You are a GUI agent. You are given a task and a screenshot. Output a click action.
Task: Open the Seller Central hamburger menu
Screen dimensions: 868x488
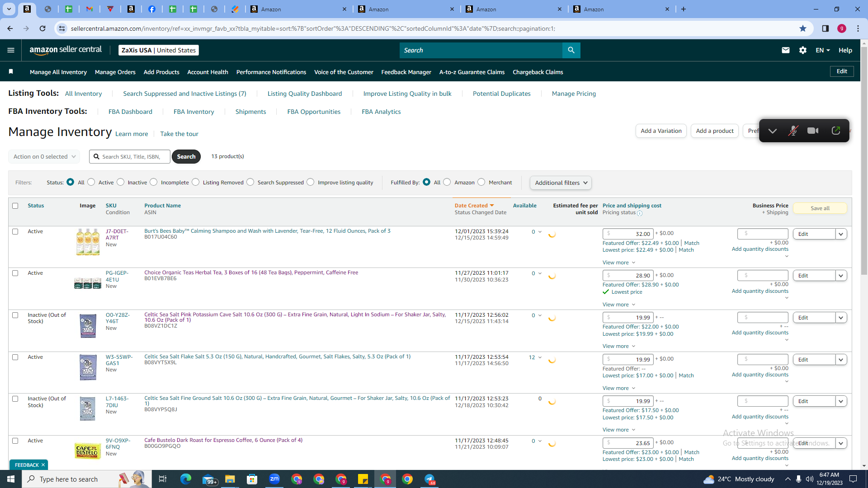click(x=11, y=50)
